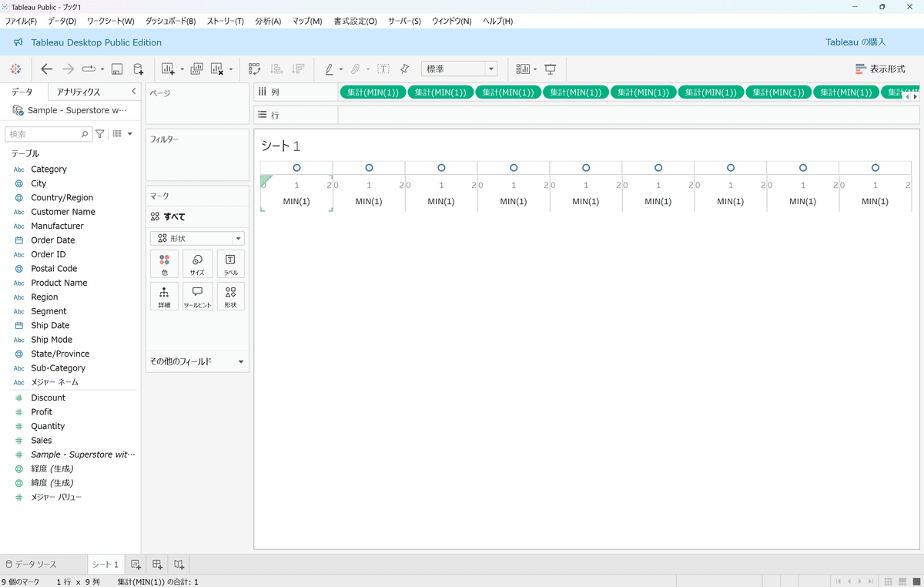Viewport: 924px width, 587px height.
Task: Open the ファイル(F) menu
Action: coord(22,21)
